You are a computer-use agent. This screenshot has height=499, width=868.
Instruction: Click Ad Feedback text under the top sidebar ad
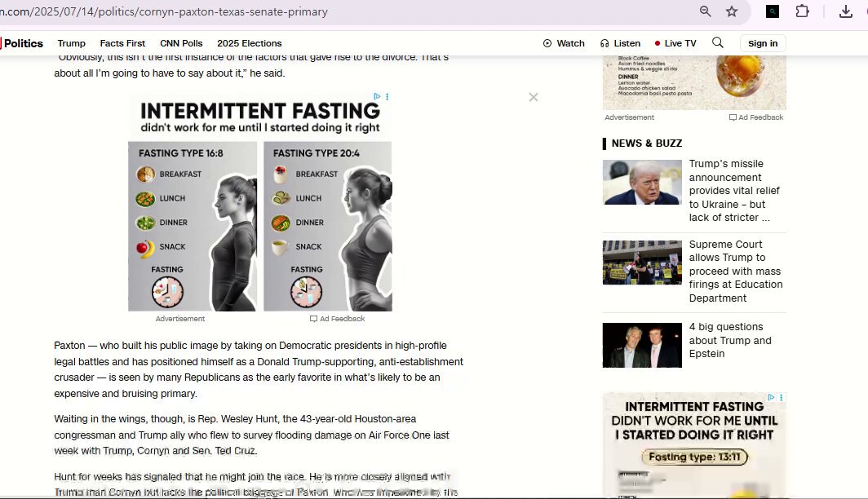tap(760, 117)
